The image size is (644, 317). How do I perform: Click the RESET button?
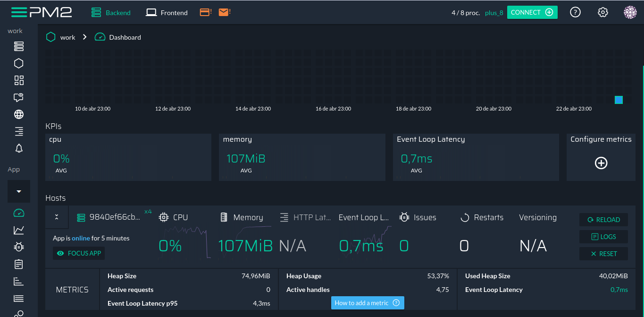(604, 254)
